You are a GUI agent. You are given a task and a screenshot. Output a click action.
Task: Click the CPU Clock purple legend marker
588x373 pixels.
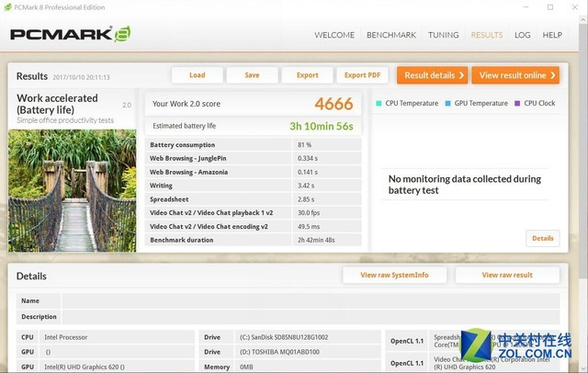tap(517, 104)
